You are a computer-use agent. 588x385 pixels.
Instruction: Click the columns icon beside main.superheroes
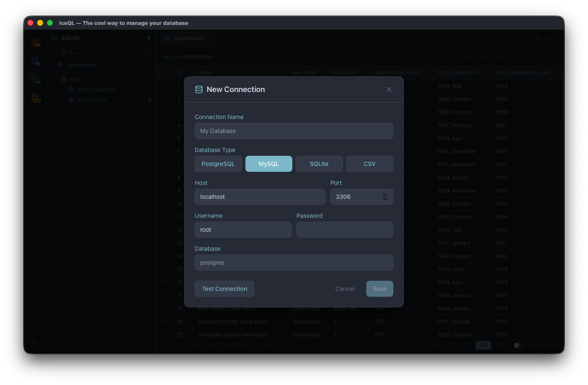click(x=239, y=57)
